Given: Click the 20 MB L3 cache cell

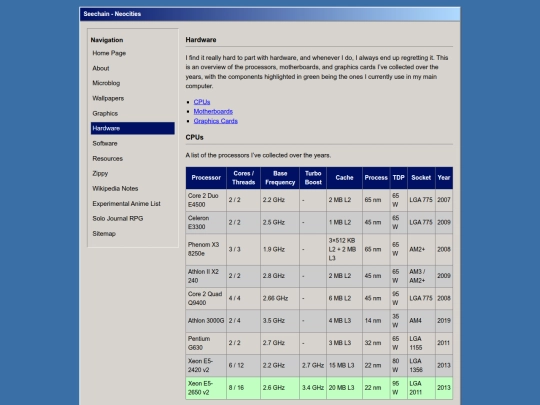Looking at the screenshot, I should 344,388.
